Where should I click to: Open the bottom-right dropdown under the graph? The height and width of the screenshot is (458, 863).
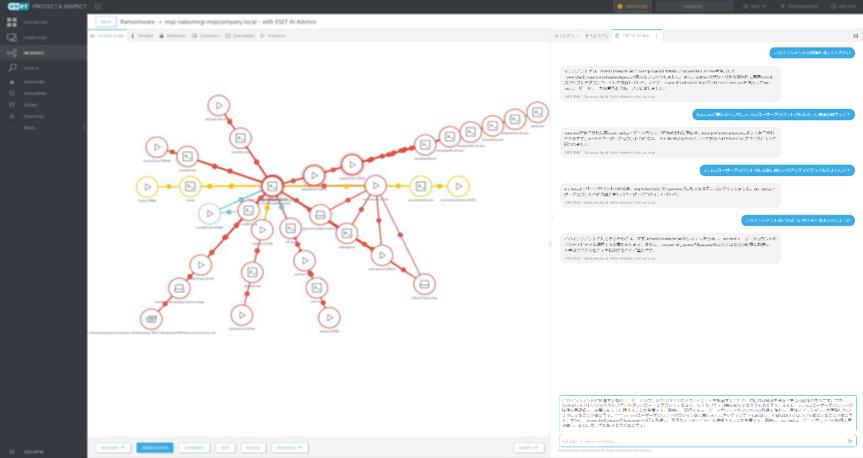[529, 448]
